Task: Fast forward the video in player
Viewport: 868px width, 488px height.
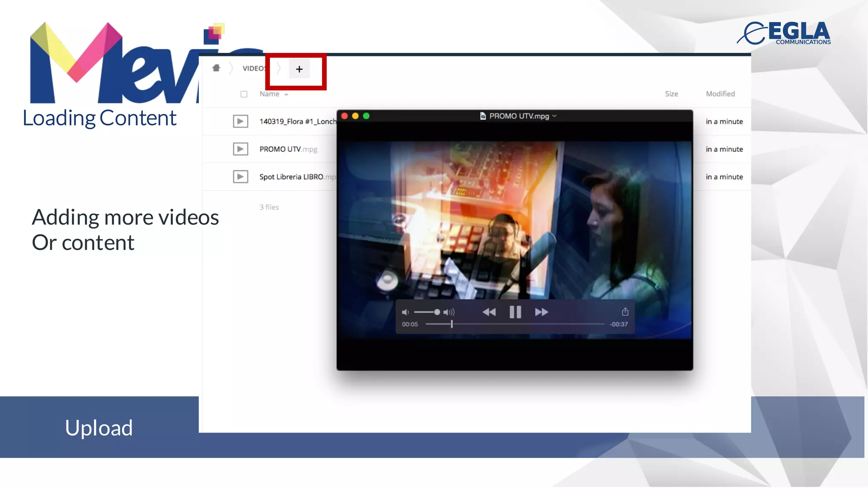Action: (x=541, y=312)
